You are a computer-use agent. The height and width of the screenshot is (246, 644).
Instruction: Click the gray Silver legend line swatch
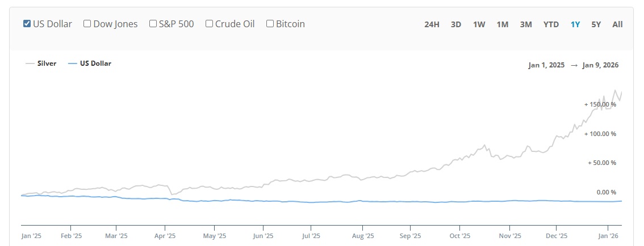[30, 63]
